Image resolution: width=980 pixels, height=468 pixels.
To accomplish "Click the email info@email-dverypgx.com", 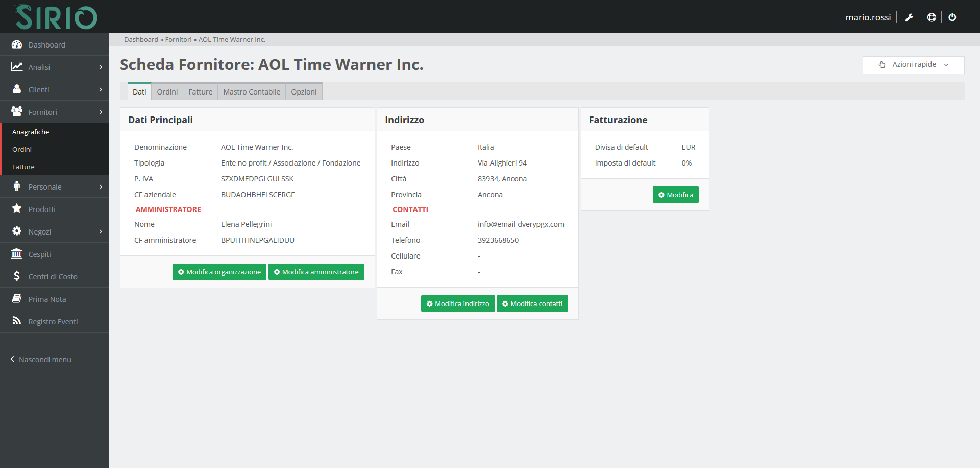I will click(x=521, y=224).
